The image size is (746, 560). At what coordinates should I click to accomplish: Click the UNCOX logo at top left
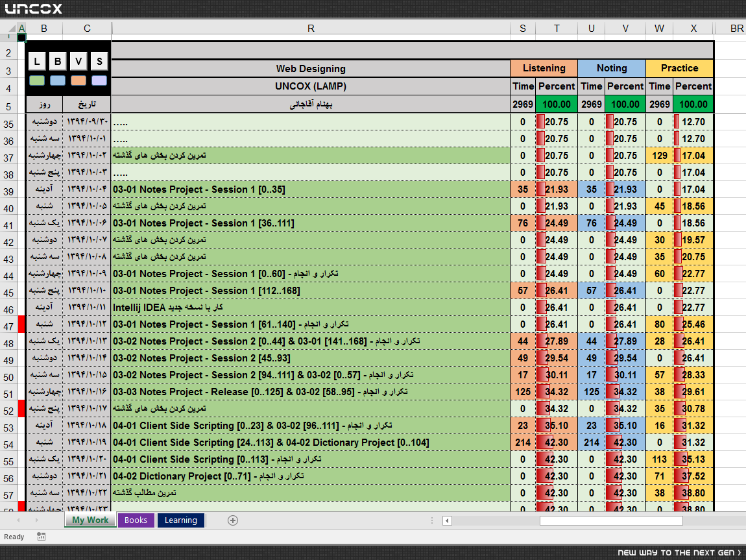[33, 8]
